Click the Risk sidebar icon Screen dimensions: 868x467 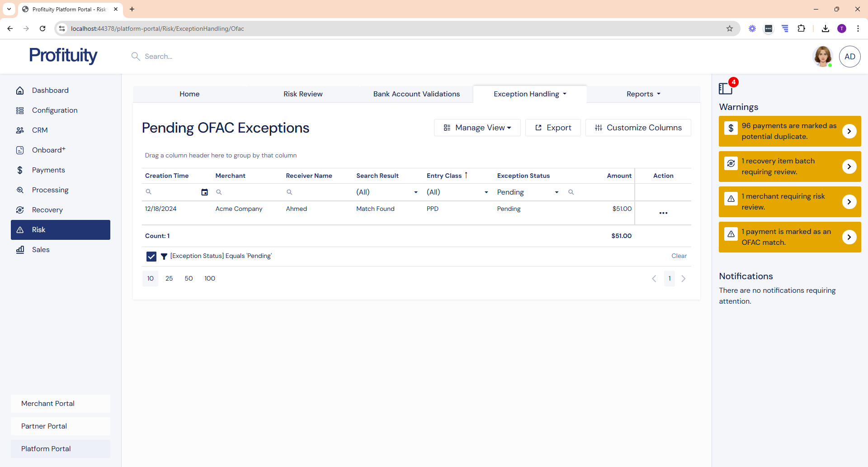pyautogui.click(x=20, y=230)
